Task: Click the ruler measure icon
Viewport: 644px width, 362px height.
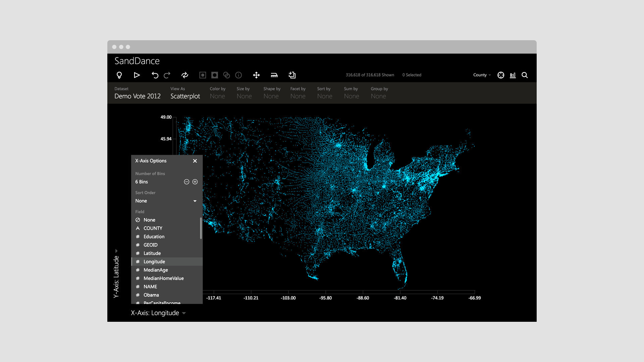Action: click(274, 75)
